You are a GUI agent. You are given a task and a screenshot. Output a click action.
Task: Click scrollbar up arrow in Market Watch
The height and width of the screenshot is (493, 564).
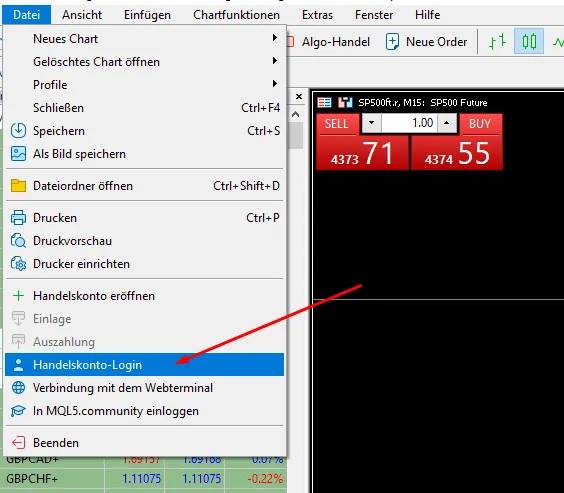click(x=296, y=114)
